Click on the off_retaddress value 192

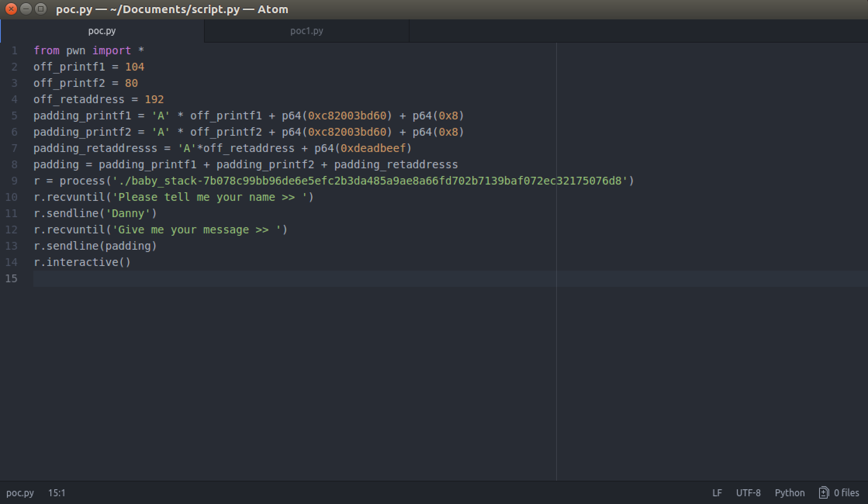point(154,99)
